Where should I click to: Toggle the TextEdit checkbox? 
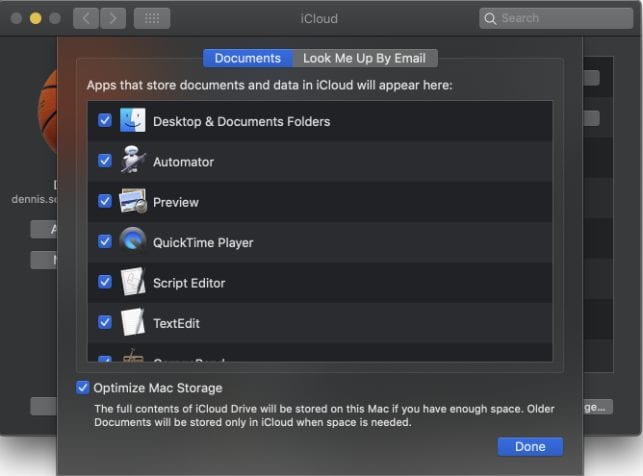[105, 322]
